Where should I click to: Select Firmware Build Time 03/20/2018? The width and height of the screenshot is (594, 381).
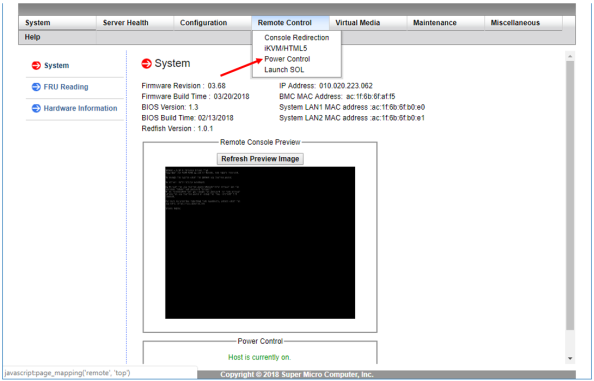coord(231,96)
